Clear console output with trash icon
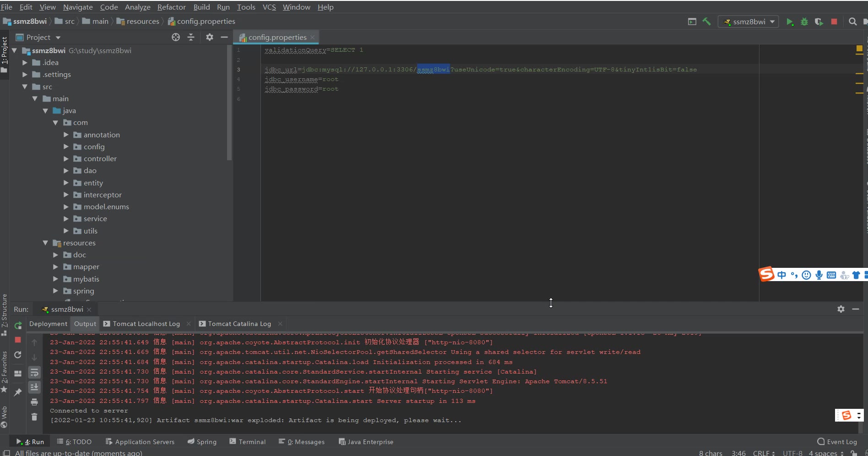This screenshot has width=868, height=456. [34, 417]
